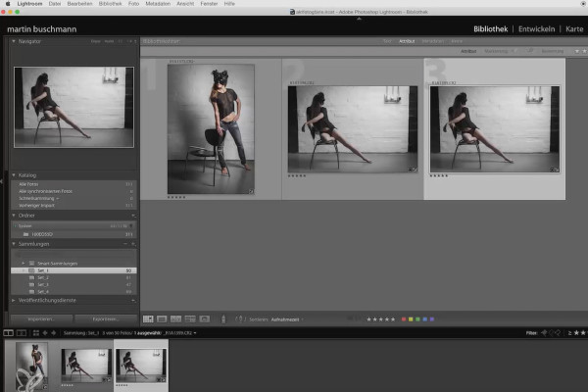Open Compare view (X|Y icon)
This screenshot has width=588, height=392.
click(175, 318)
